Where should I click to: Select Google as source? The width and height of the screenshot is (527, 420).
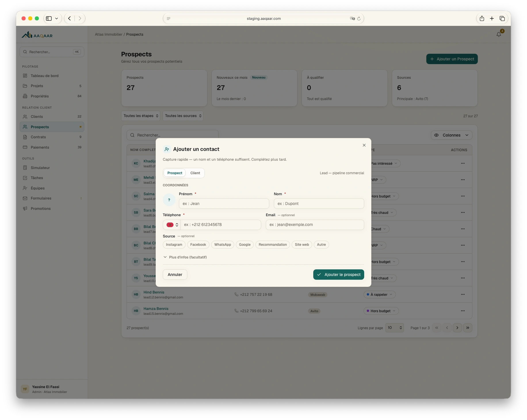click(245, 245)
